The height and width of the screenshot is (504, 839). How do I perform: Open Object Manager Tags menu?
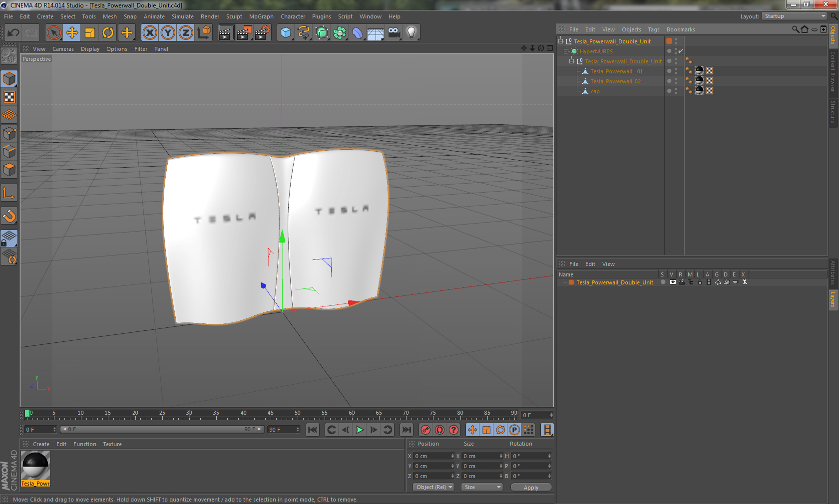(654, 29)
